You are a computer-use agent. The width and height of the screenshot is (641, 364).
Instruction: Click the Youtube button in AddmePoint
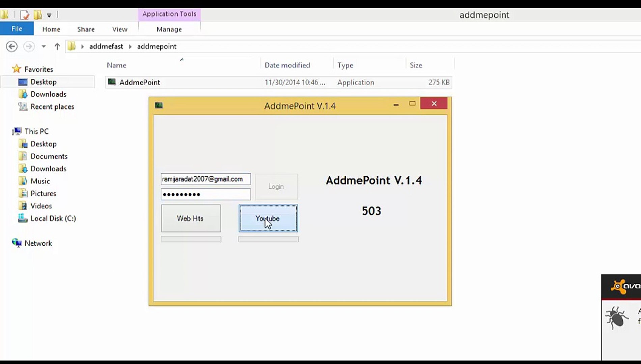click(x=268, y=218)
